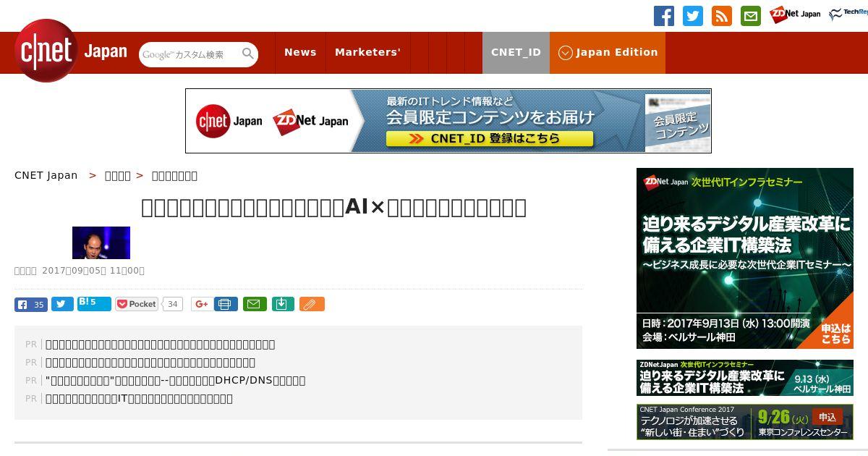Screen dimensions: 868x456
Task: Submit search with the magnifier icon
Action: 248,54
